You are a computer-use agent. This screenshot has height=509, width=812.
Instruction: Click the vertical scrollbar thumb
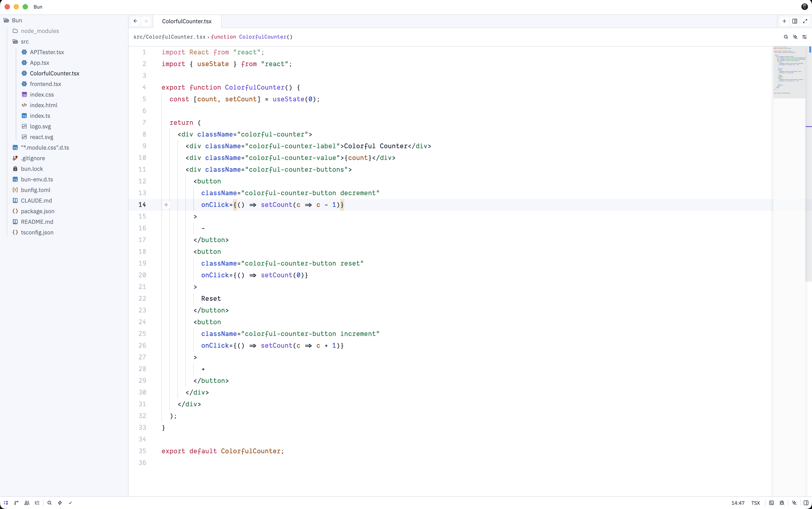pos(808,164)
